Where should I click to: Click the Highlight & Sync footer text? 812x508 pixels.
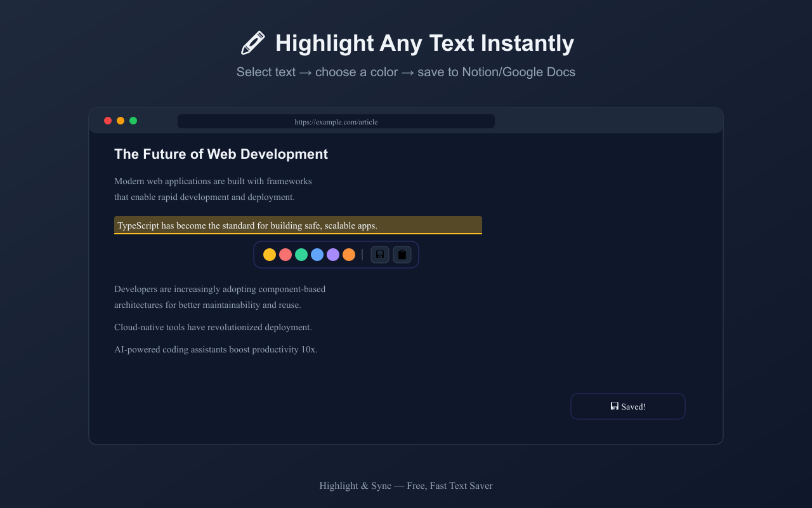click(406, 485)
